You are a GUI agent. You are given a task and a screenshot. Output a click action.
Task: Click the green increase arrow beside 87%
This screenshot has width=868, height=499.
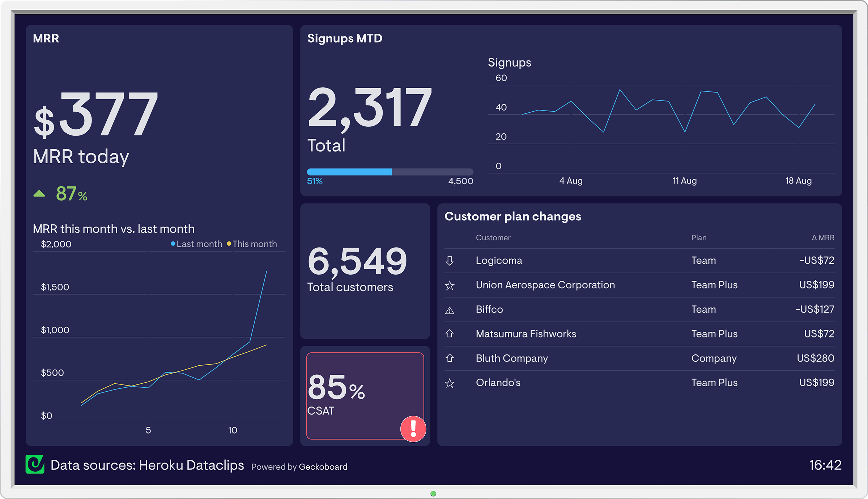point(40,193)
